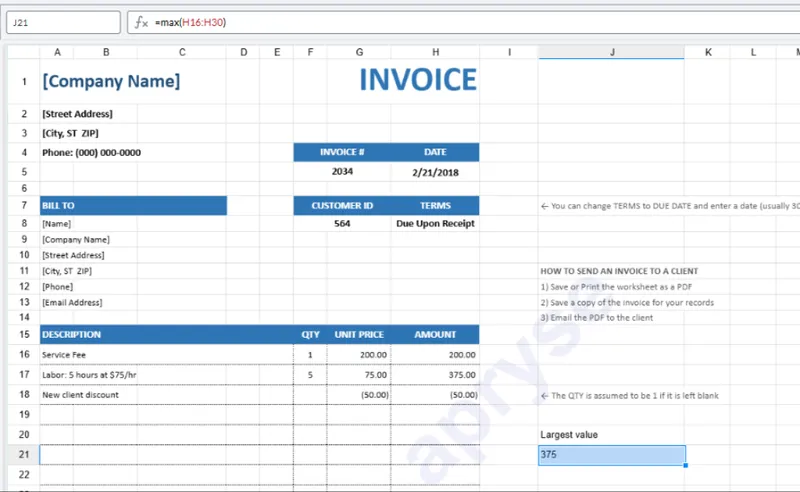This screenshot has width=800, height=492.
Task: Click Service Fee amount 200.00 in column H
Action: [435, 355]
